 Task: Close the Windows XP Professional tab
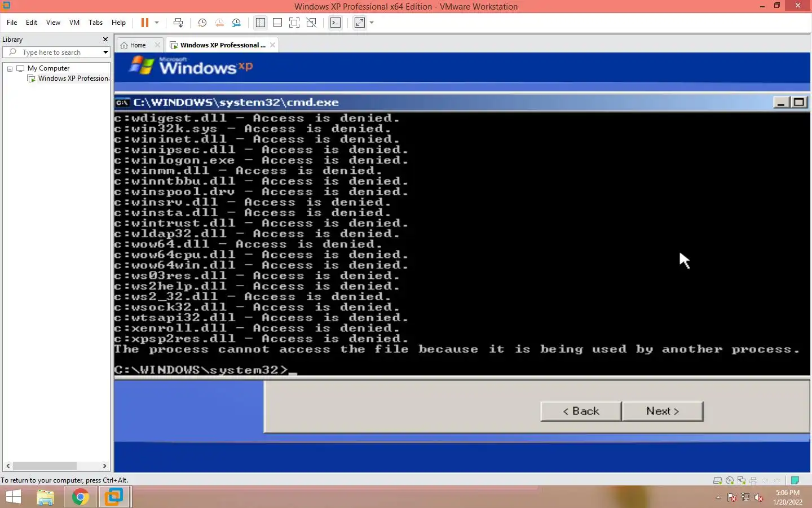[x=273, y=45]
